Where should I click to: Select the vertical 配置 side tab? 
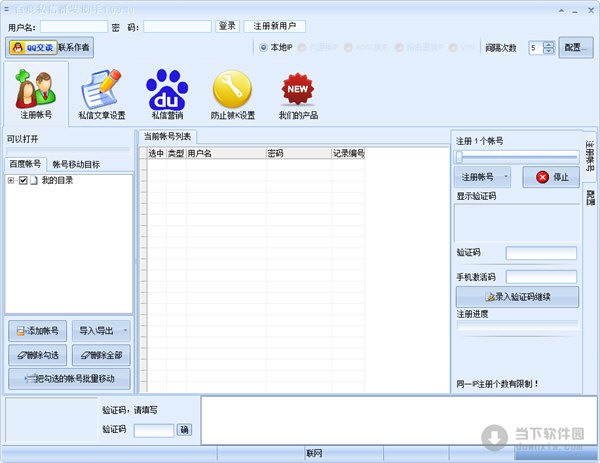tap(590, 197)
